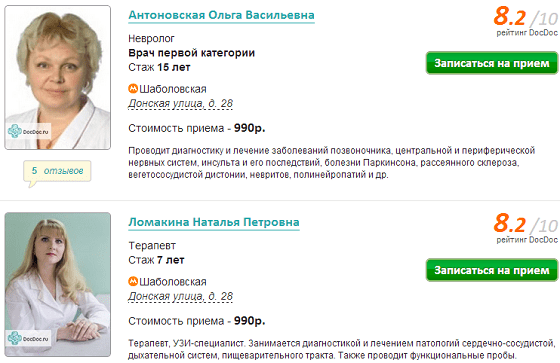Click DocDoc.ru logo on Ломакина's photo
This screenshot has width=560, height=363.
pyautogui.click(x=28, y=338)
